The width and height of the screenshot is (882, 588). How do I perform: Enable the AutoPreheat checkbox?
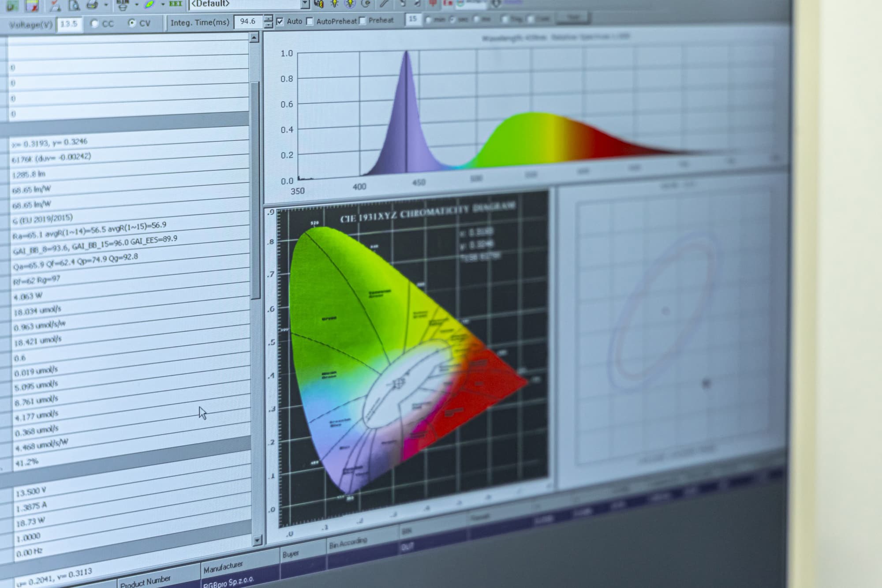click(310, 21)
